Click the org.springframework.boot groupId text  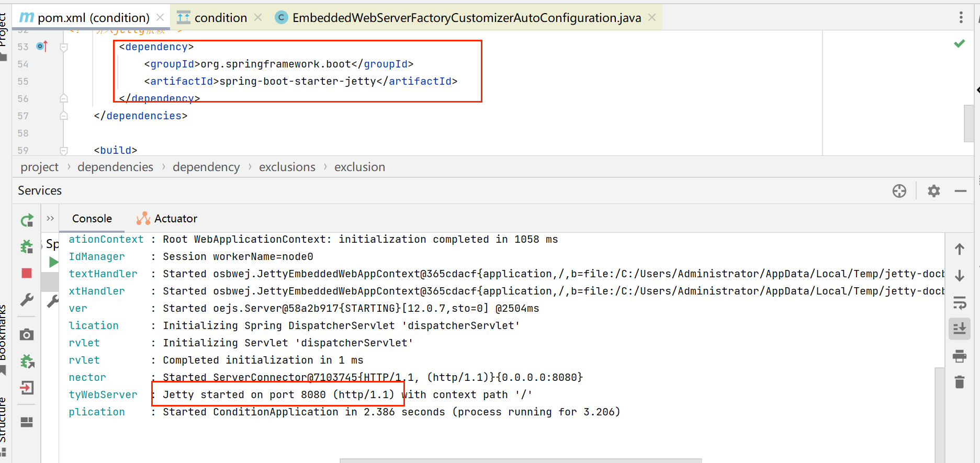coord(276,64)
